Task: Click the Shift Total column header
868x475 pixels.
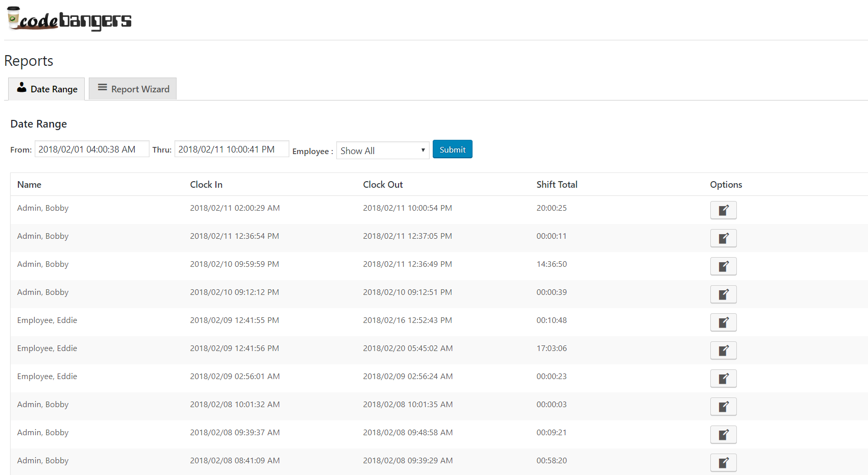Action: tap(557, 184)
